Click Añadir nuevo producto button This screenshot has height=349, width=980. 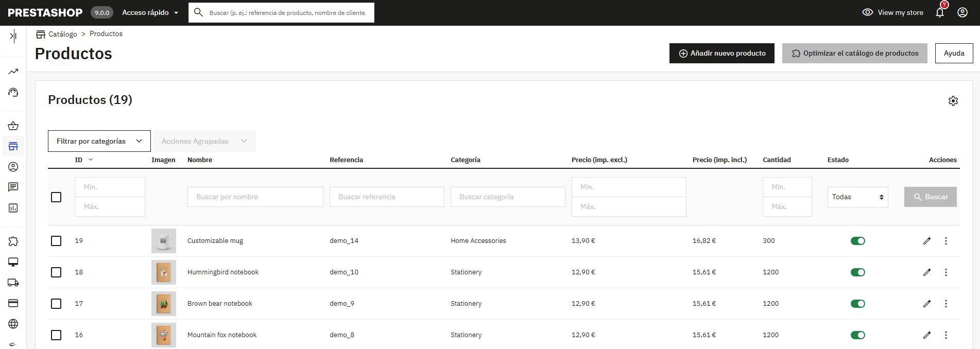pos(721,53)
